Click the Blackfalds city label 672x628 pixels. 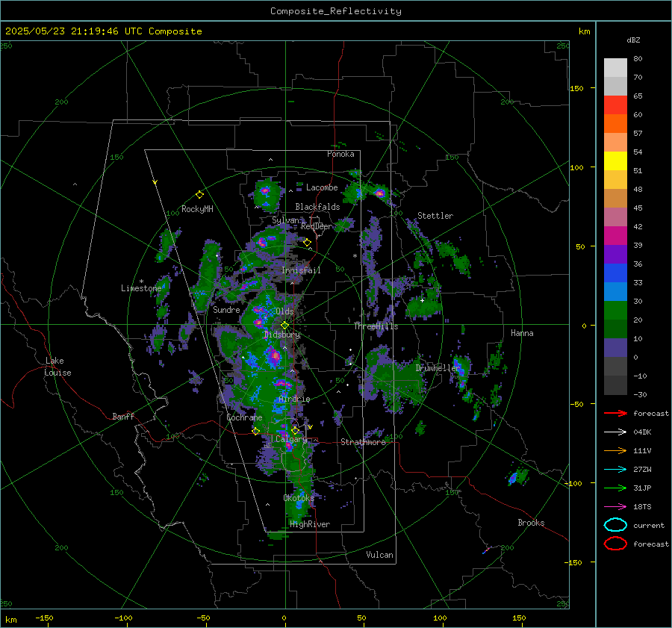[x=317, y=207]
